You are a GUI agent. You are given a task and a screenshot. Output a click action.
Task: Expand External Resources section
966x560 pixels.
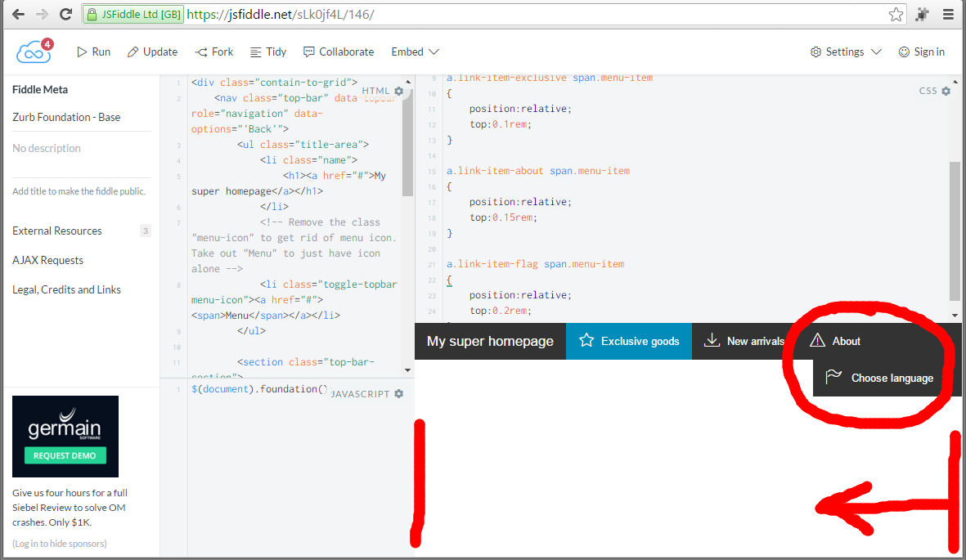click(57, 231)
